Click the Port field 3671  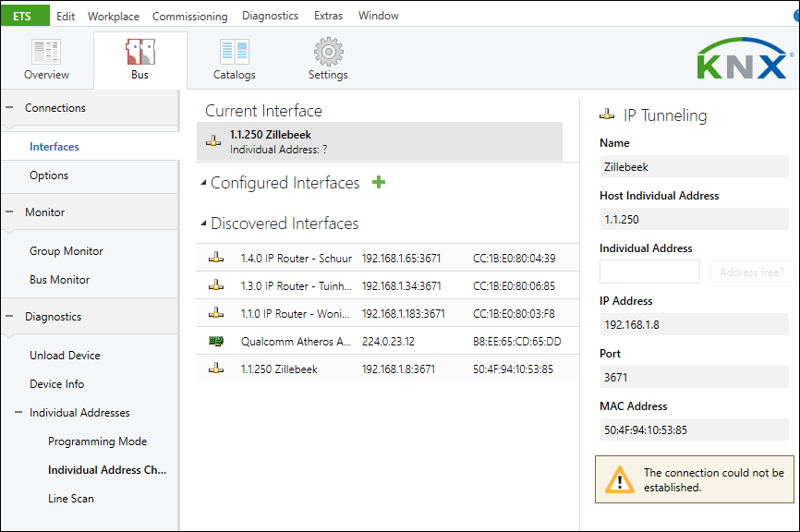pos(694,377)
